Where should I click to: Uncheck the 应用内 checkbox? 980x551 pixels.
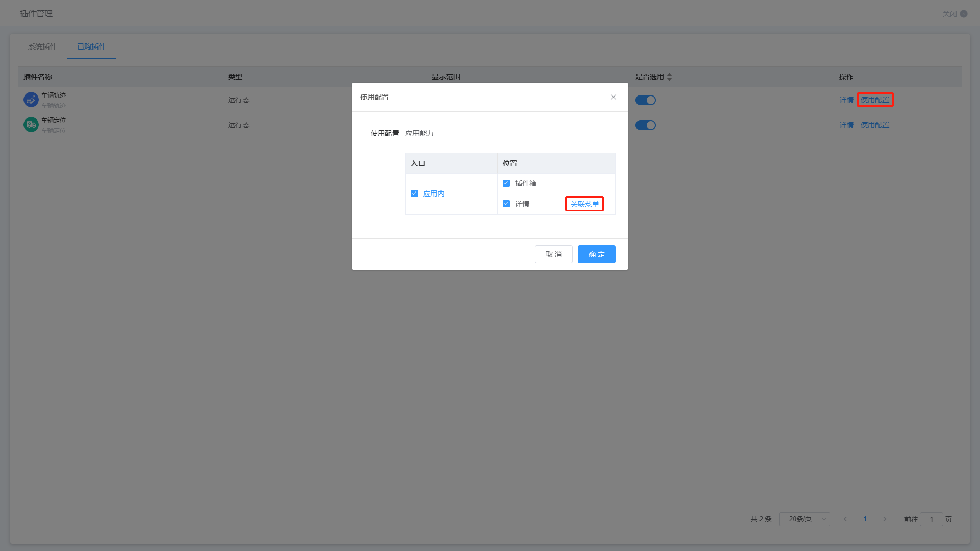click(x=414, y=194)
